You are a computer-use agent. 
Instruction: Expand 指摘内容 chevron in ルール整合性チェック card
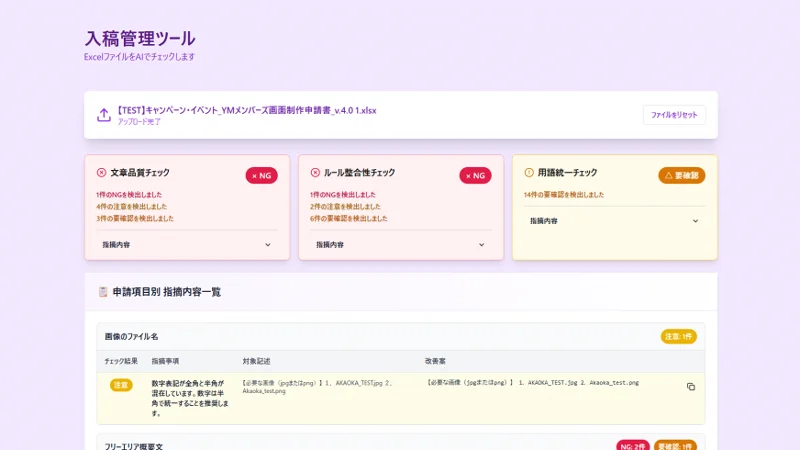click(x=481, y=245)
